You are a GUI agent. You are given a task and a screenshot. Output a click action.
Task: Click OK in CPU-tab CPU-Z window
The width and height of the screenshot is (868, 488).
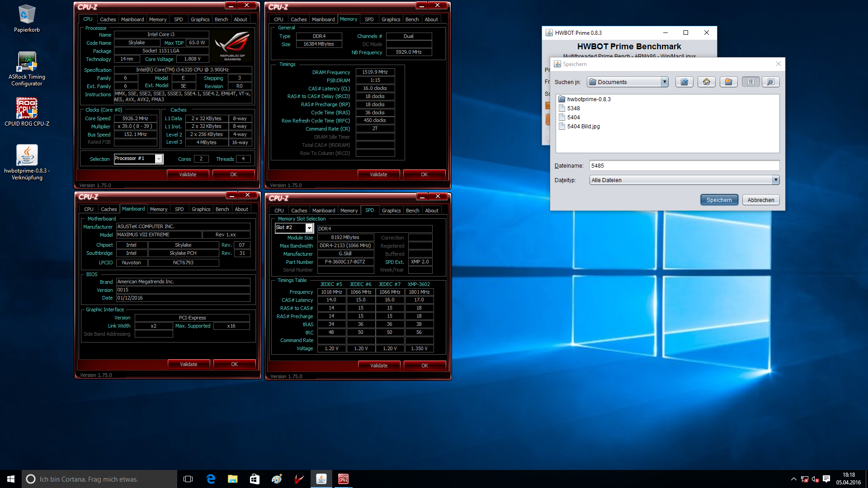click(x=233, y=174)
